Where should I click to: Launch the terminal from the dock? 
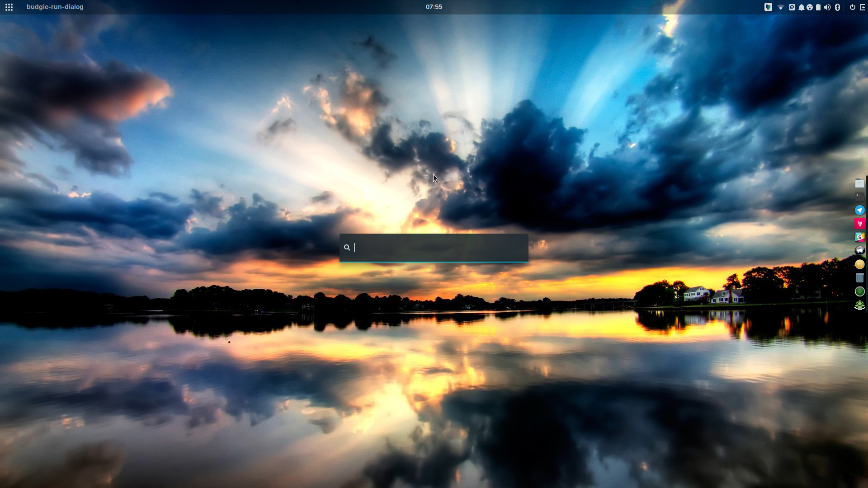[x=859, y=197]
